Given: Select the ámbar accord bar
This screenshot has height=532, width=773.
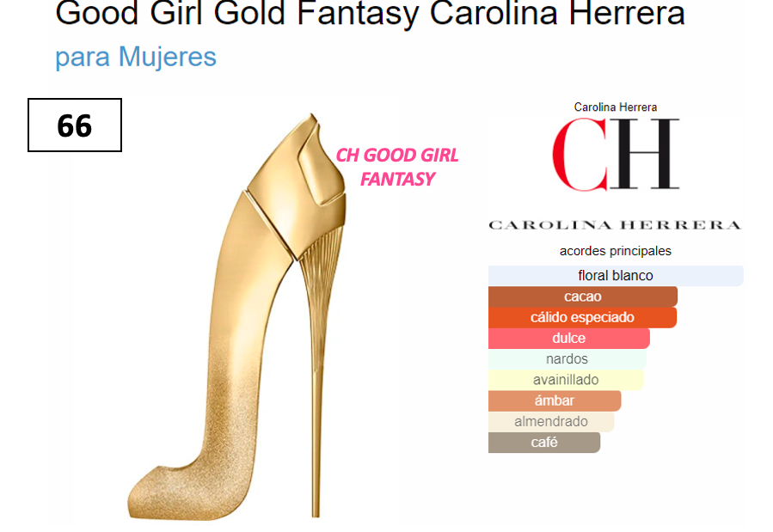Looking at the screenshot, I should [x=555, y=401].
